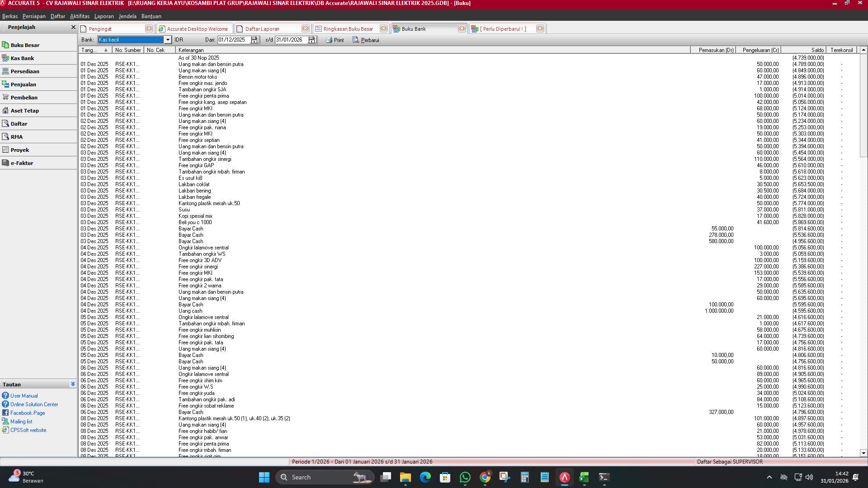Screen dimensions: 868x488
Task: Open the Persediaan module
Action: tap(25, 71)
